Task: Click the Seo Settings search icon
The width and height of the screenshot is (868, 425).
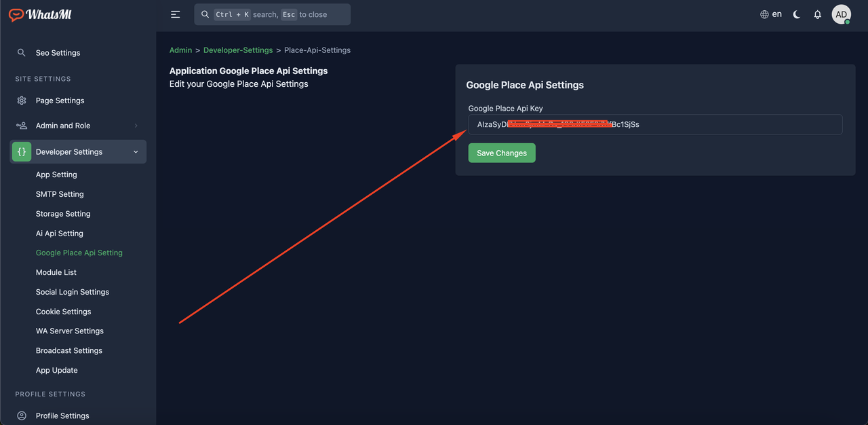Action: point(22,52)
